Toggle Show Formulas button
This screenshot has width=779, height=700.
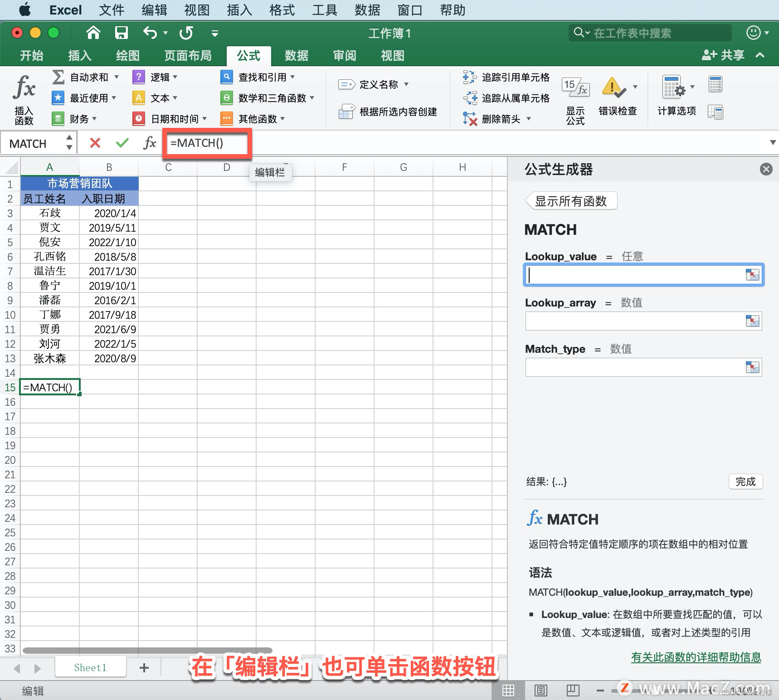(x=575, y=101)
